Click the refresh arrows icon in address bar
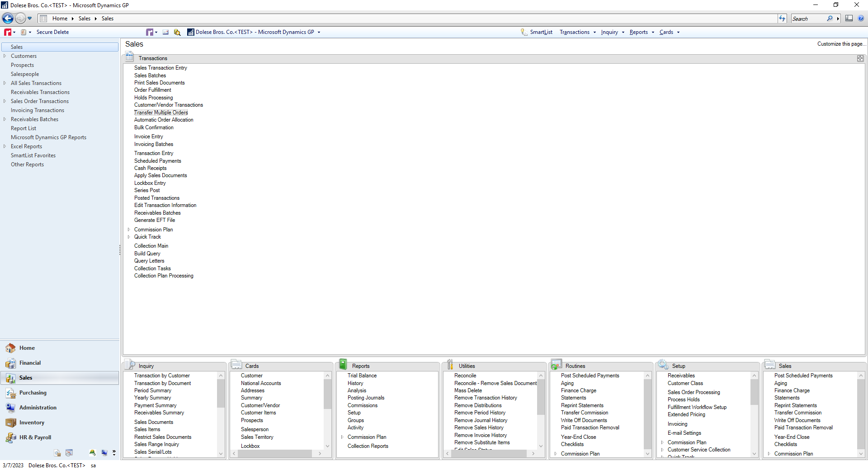 (x=783, y=19)
